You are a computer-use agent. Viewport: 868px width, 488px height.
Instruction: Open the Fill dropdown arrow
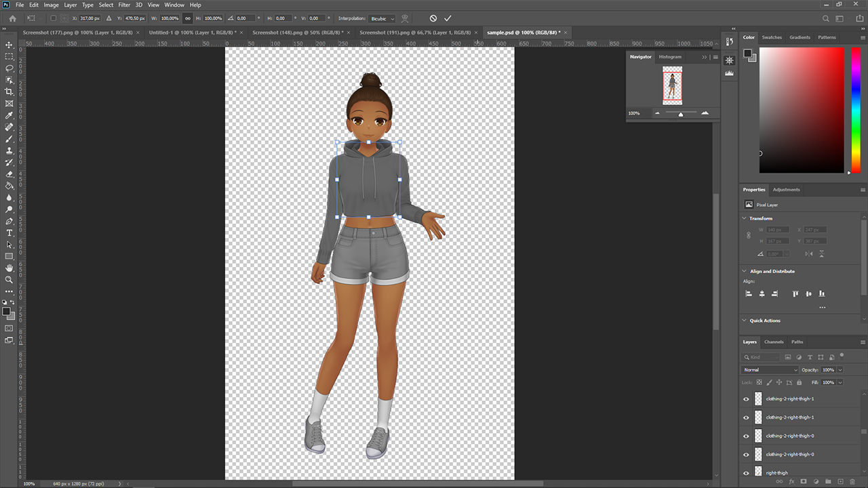coord(840,382)
